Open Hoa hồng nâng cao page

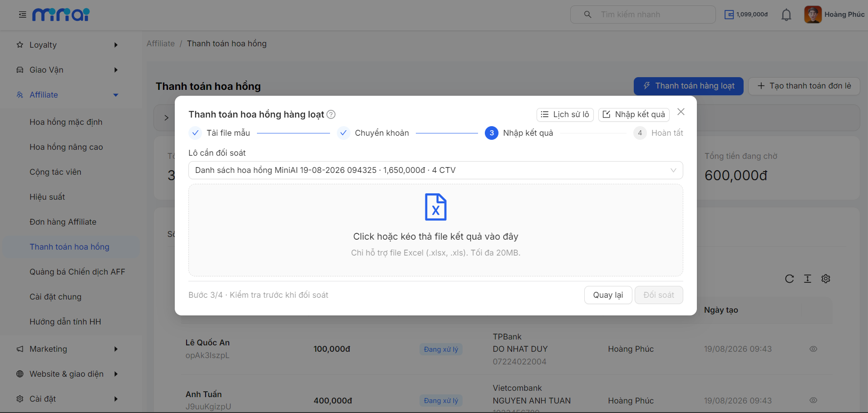point(66,147)
